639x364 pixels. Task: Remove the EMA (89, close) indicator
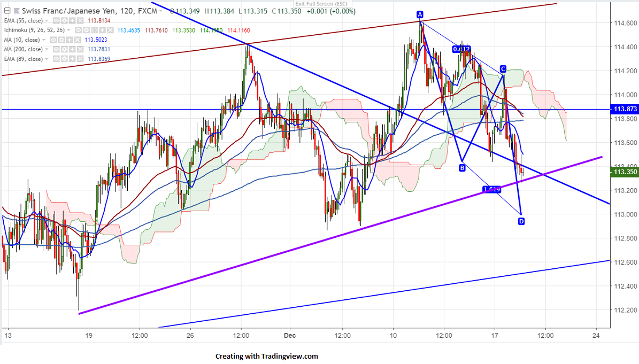80,59
